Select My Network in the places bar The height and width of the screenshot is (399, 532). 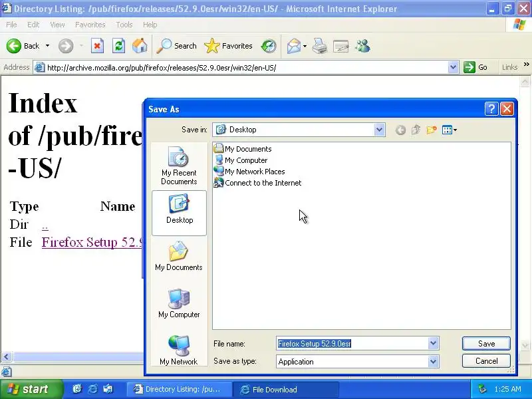pos(179,350)
